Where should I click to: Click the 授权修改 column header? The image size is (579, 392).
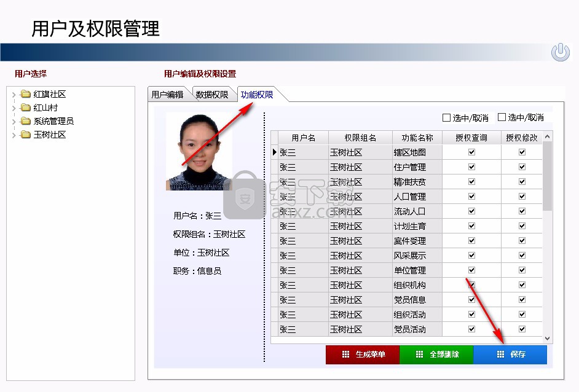pos(522,138)
